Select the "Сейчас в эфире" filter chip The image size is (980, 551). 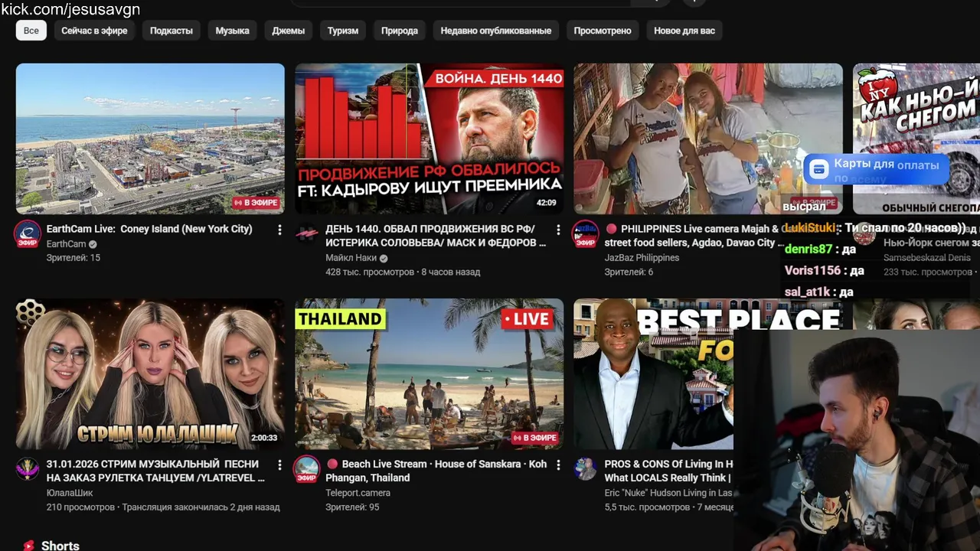click(94, 31)
